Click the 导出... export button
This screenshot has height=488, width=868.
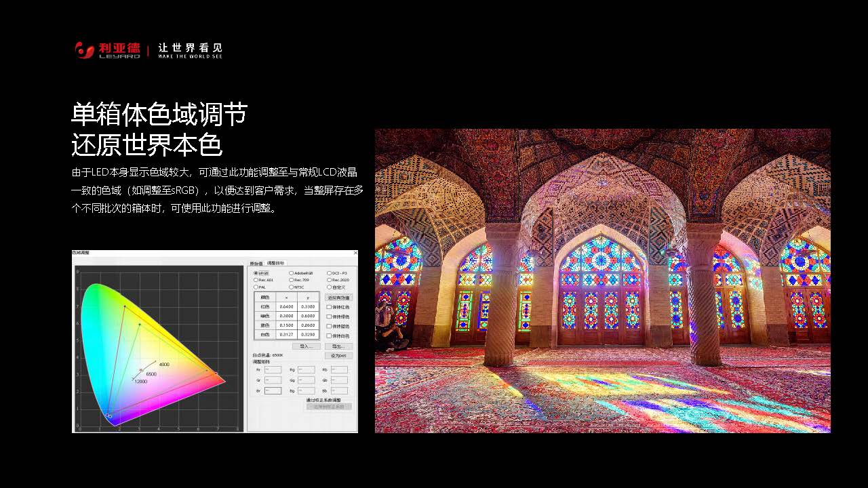click(338, 346)
